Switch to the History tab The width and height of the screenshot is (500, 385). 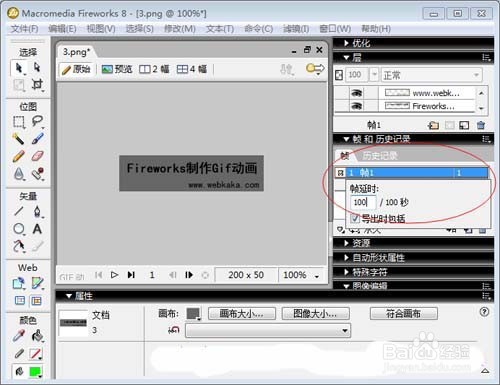tap(380, 156)
